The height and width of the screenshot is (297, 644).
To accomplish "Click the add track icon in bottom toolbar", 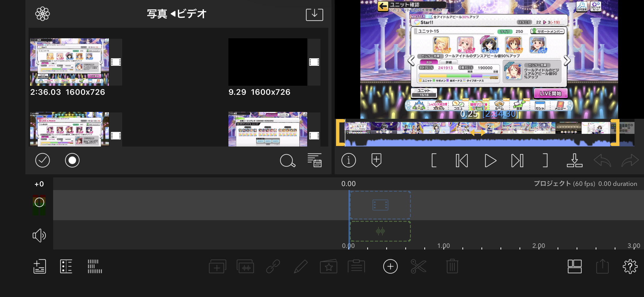I will 40,266.
